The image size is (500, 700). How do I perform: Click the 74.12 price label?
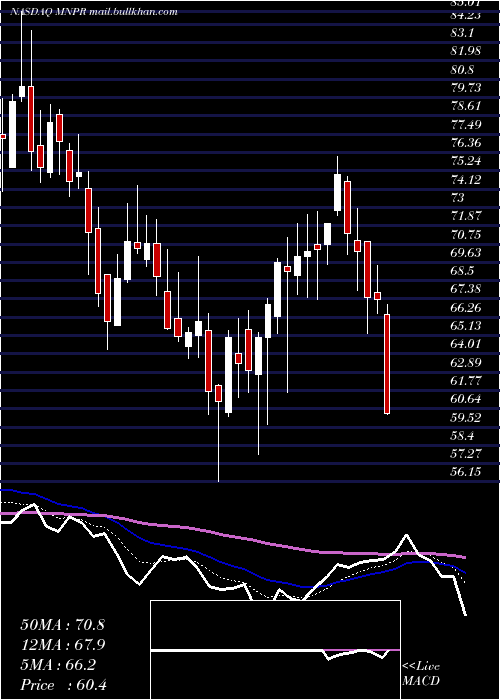pos(466,179)
